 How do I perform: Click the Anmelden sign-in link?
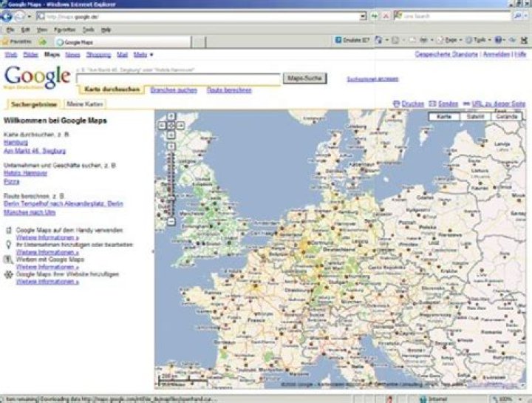tap(497, 54)
